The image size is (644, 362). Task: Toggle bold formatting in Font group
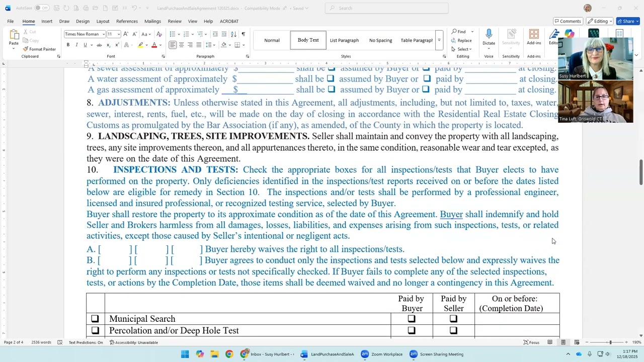pyautogui.click(x=68, y=45)
